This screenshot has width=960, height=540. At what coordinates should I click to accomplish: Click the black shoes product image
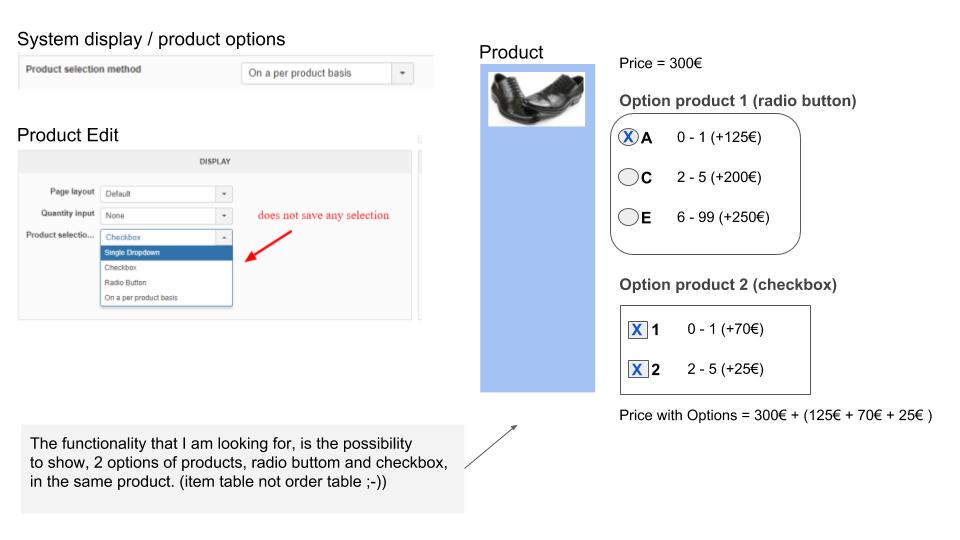[536, 99]
